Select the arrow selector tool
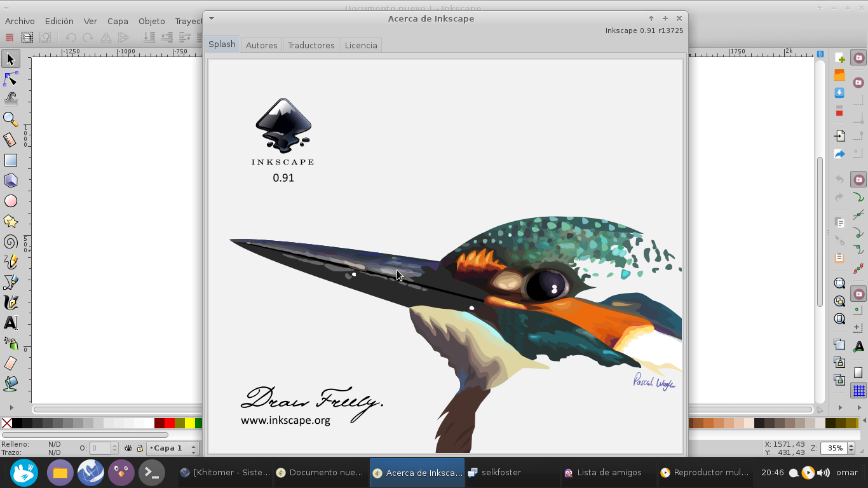868x488 pixels. pos(10,59)
